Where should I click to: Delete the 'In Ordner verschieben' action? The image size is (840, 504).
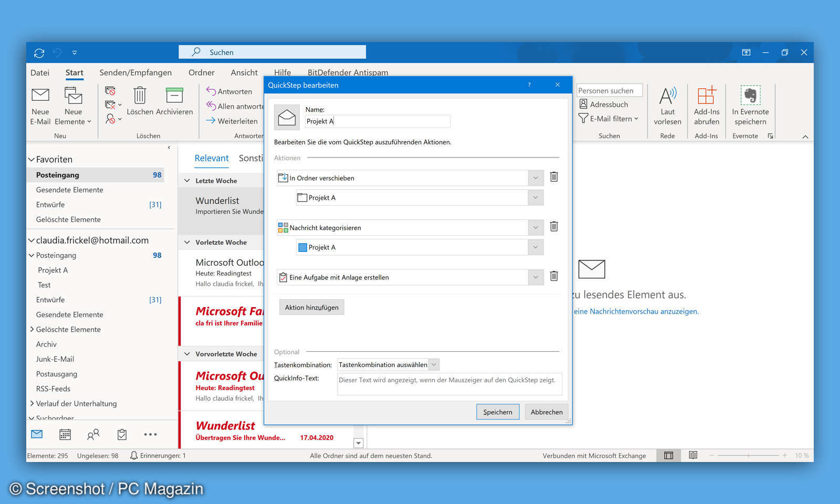(553, 177)
